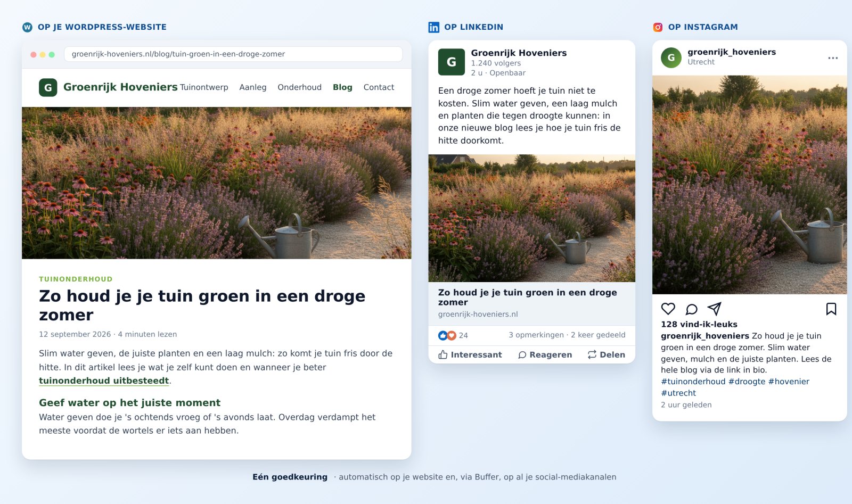Open the #utrecht hashtag

[678, 393]
